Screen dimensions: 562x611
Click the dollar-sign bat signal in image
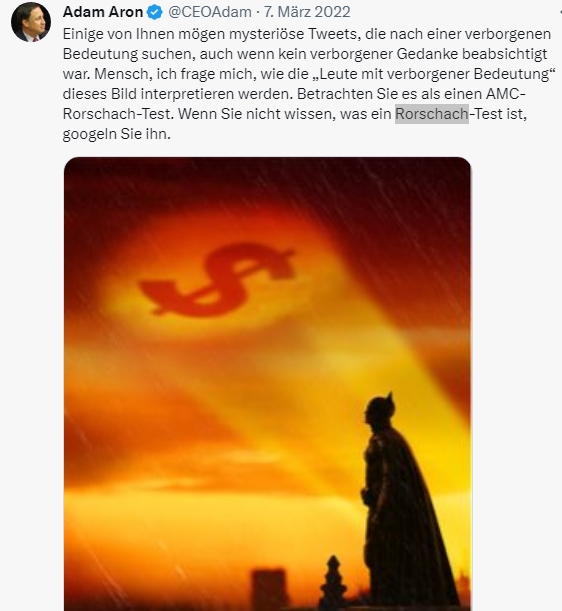tap(217, 279)
